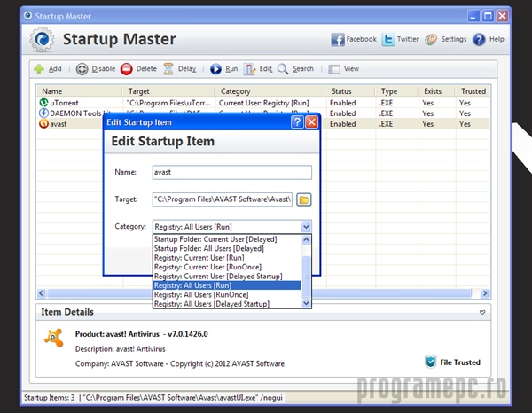Select the DAEMON Tools row name
The height and width of the screenshot is (413, 532).
(76, 113)
